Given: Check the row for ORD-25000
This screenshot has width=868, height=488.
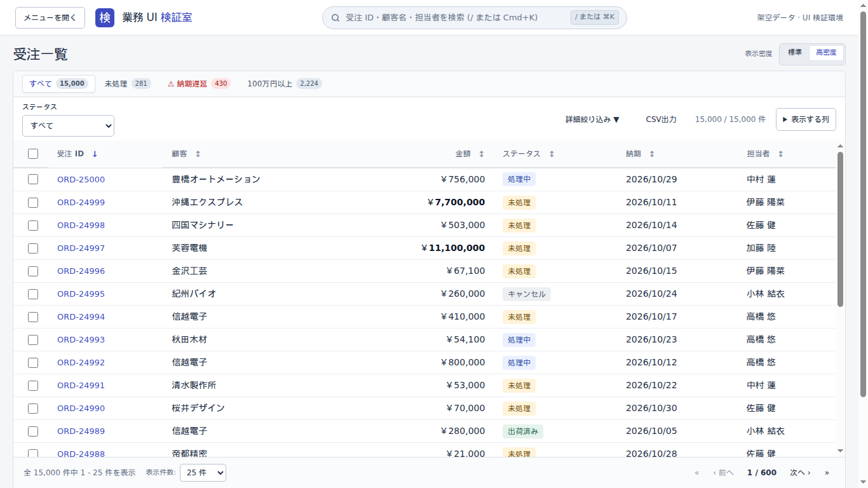Looking at the screenshot, I should [x=33, y=180].
